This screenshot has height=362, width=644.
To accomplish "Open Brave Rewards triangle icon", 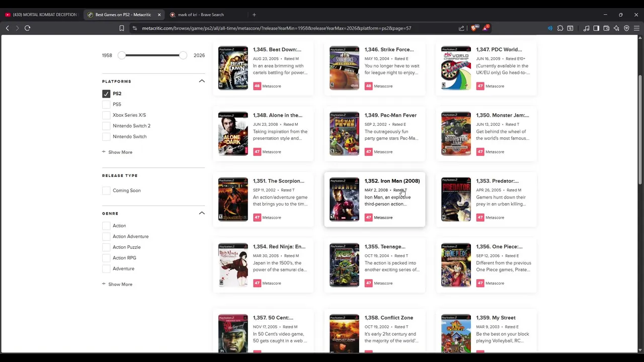I will [x=486, y=28].
